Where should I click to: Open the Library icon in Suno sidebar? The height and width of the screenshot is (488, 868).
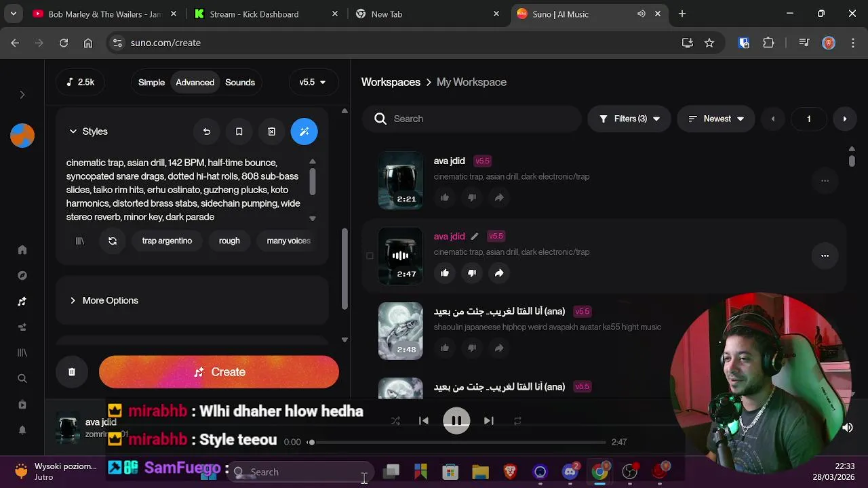[22, 352]
